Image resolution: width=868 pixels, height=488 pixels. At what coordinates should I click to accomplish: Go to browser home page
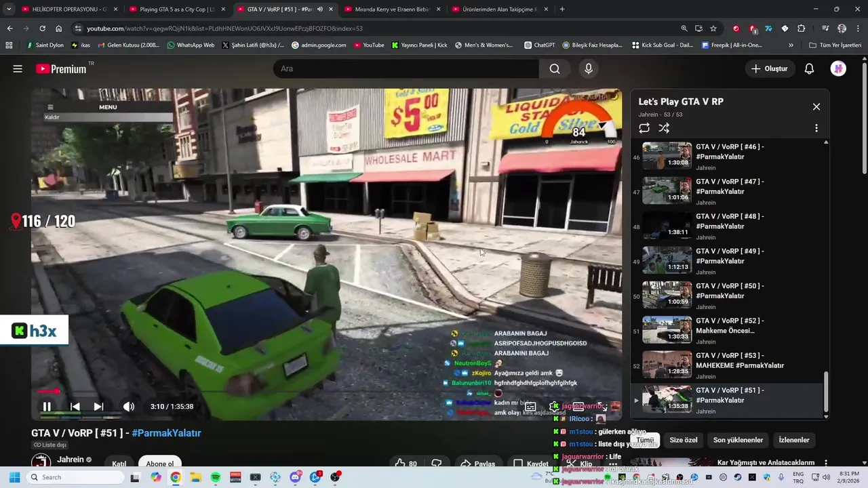(59, 28)
